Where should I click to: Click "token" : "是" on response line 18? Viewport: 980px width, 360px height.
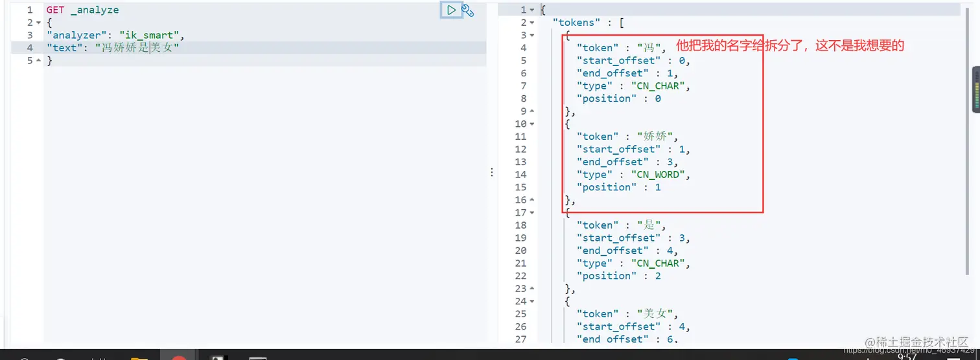(622, 225)
